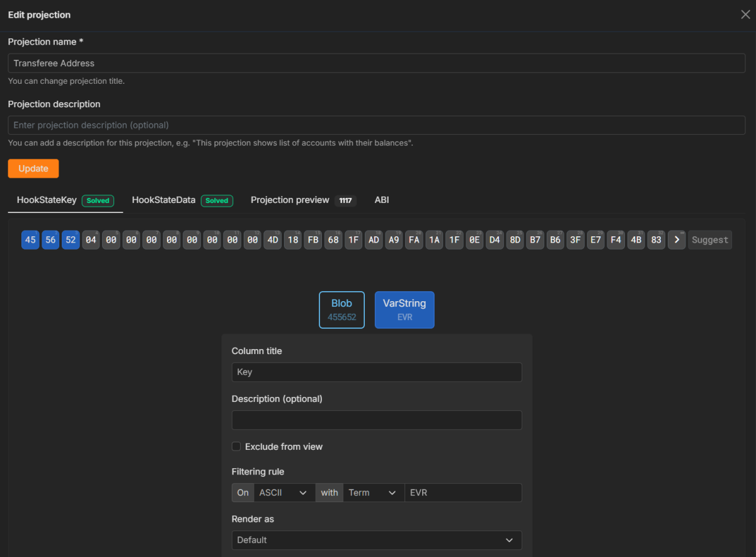
Task: Click byte 4D in the state key
Action: [x=272, y=239]
